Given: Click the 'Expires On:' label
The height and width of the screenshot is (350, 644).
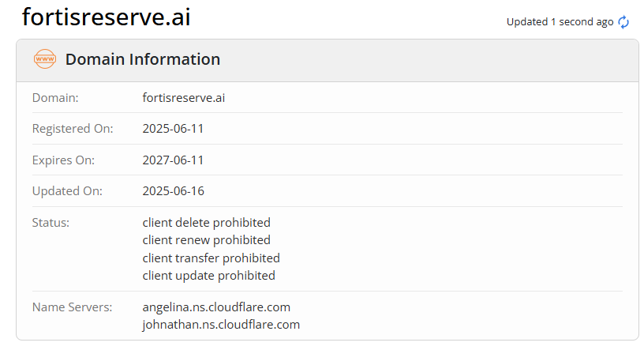Looking at the screenshot, I should pos(63,160).
